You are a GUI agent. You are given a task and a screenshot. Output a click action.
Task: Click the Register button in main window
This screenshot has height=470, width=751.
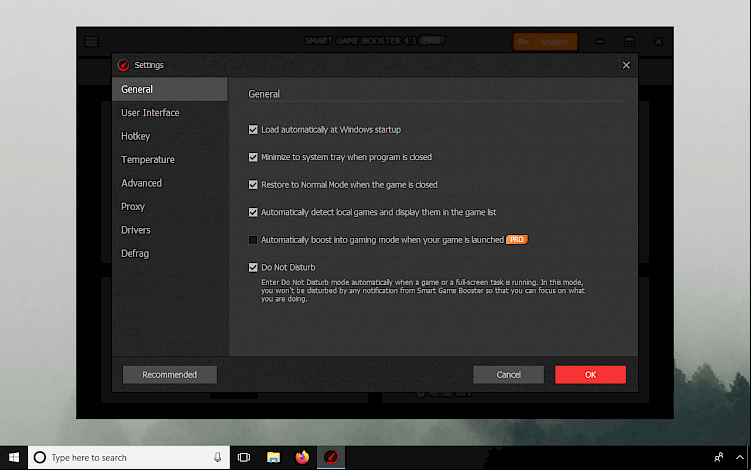[545, 42]
